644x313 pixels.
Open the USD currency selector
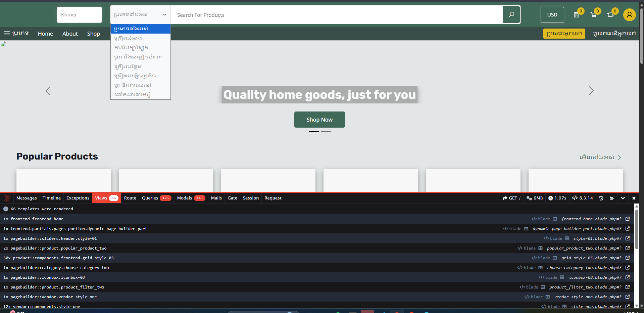pyautogui.click(x=552, y=15)
